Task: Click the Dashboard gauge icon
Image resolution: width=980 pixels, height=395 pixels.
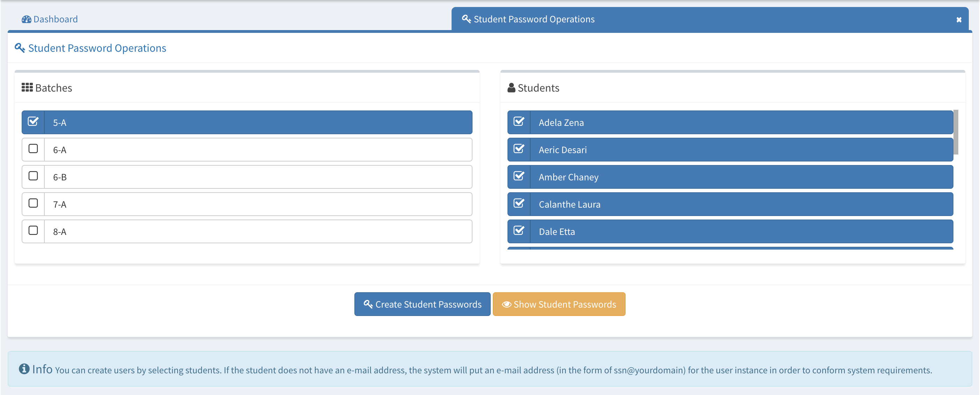Action: coord(26,19)
